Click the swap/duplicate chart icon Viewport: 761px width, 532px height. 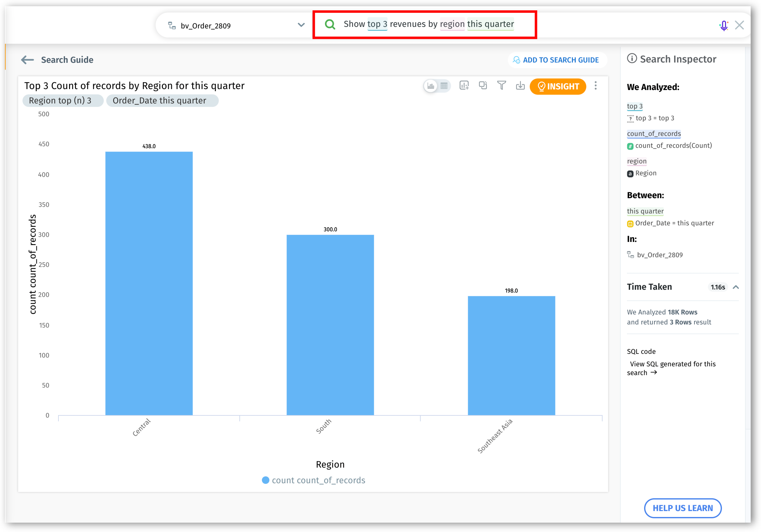483,85
